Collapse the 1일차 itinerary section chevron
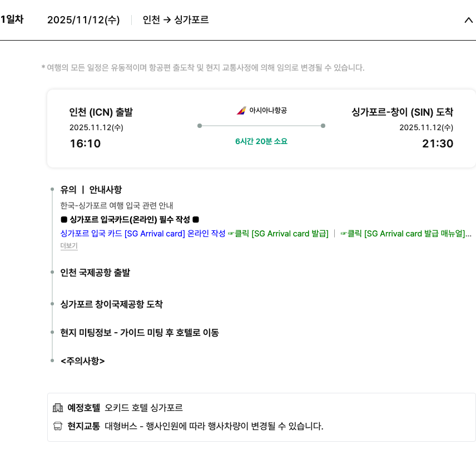 pyautogui.click(x=468, y=20)
